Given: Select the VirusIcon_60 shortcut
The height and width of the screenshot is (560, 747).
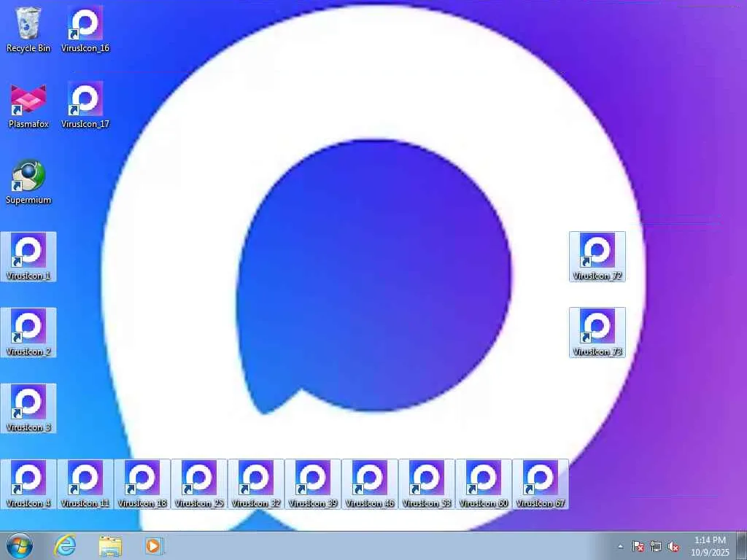Looking at the screenshot, I should click(484, 484).
